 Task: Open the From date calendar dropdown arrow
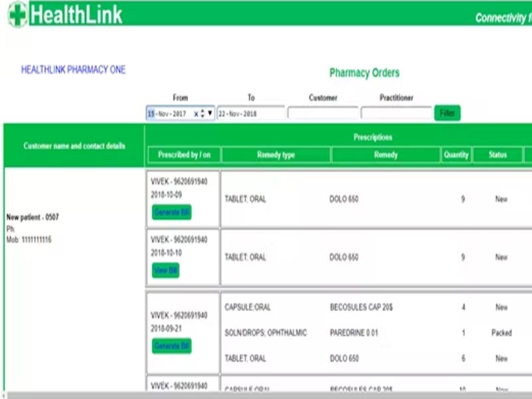pyautogui.click(x=210, y=113)
